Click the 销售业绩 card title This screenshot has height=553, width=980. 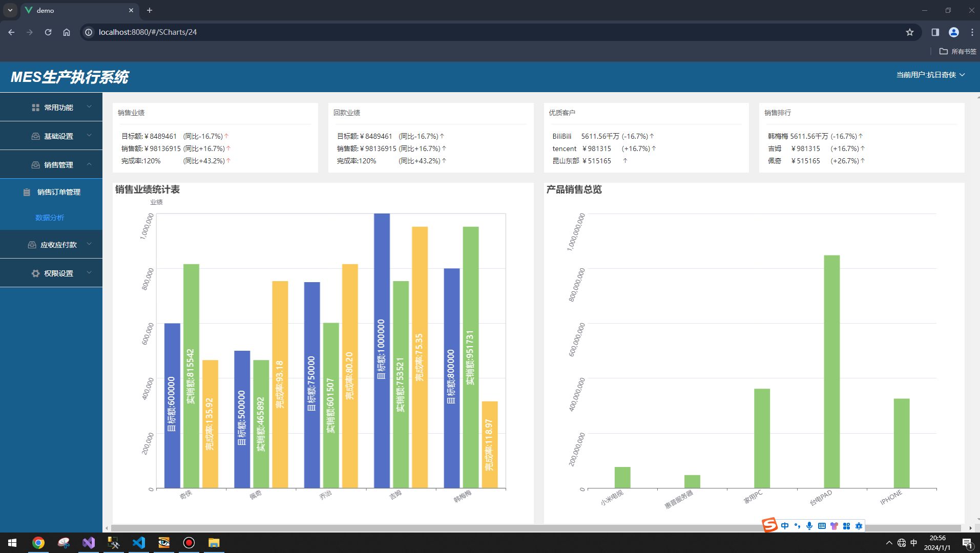click(131, 113)
